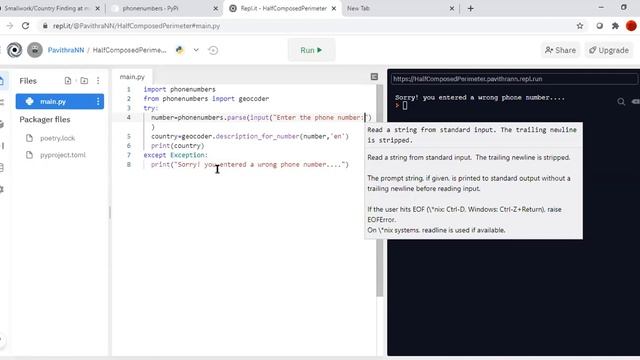Open main.py three-dot options menu
This screenshot has height=360, width=640.
pos(98,101)
